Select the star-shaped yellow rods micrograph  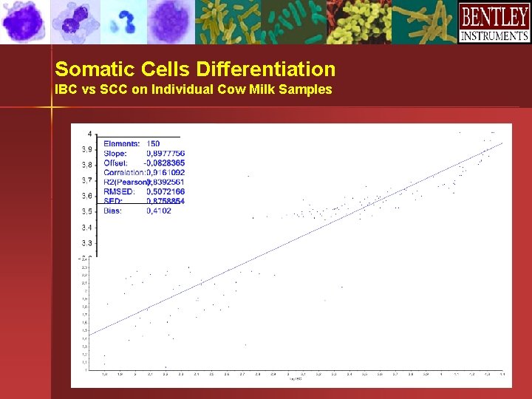424,21
